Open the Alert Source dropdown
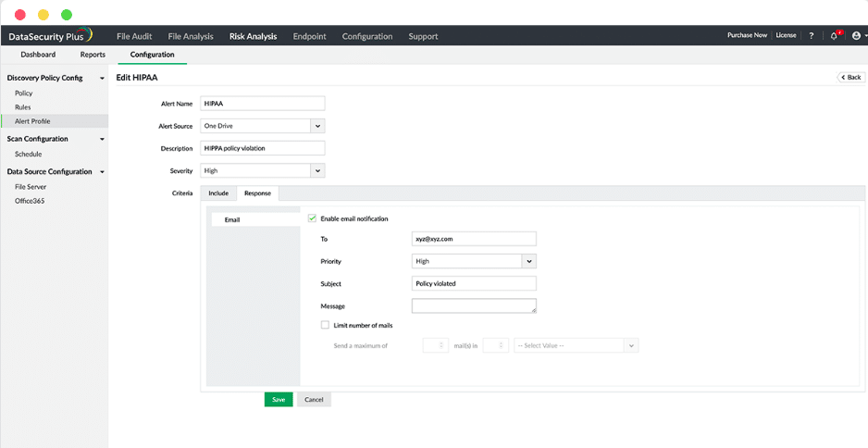The image size is (868, 448). [x=317, y=126]
